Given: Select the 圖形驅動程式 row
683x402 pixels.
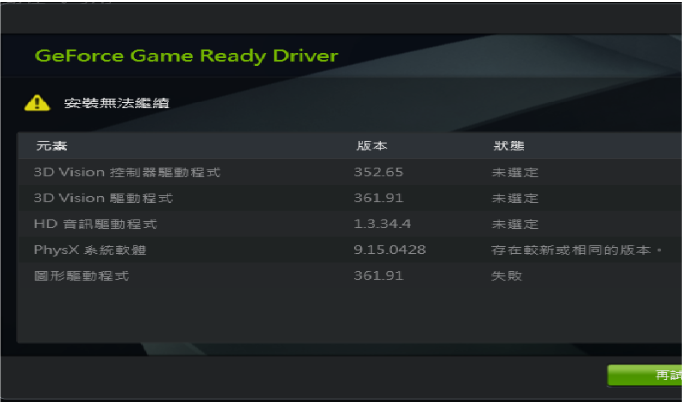Looking at the screenshot, I should click(x=350, y=276).
